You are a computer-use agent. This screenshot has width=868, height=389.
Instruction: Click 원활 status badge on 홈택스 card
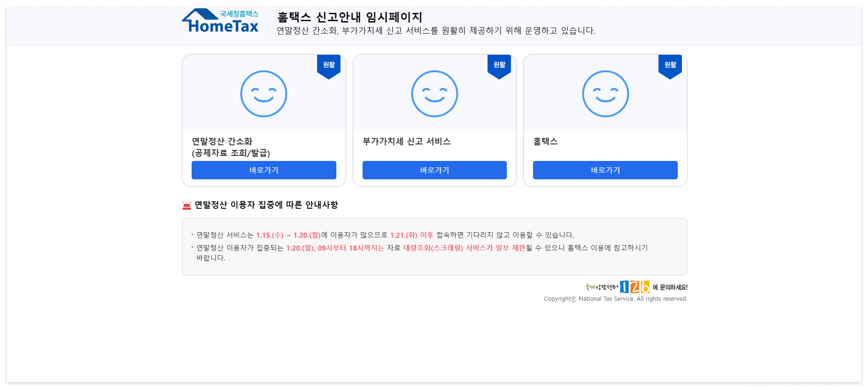[670, 66]
